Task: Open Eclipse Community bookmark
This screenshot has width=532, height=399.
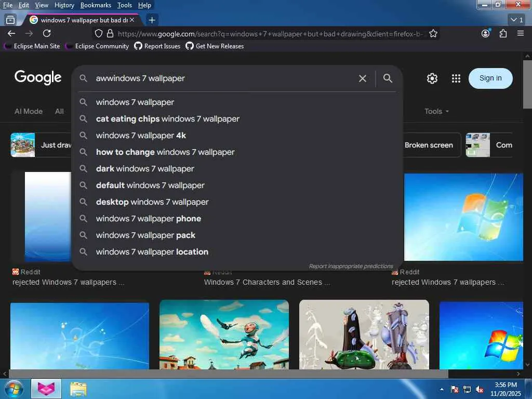Action: (97, 46)
